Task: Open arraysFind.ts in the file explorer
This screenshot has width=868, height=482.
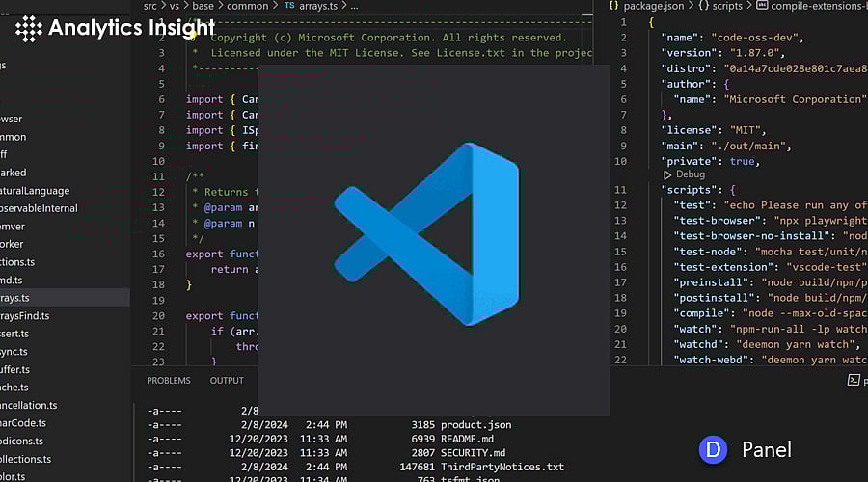Action: point(24,316)
